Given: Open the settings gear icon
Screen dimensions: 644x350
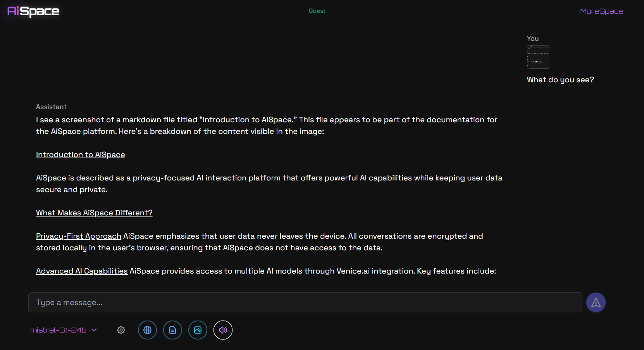Looking at the screenshot, I should click(121, 330).
